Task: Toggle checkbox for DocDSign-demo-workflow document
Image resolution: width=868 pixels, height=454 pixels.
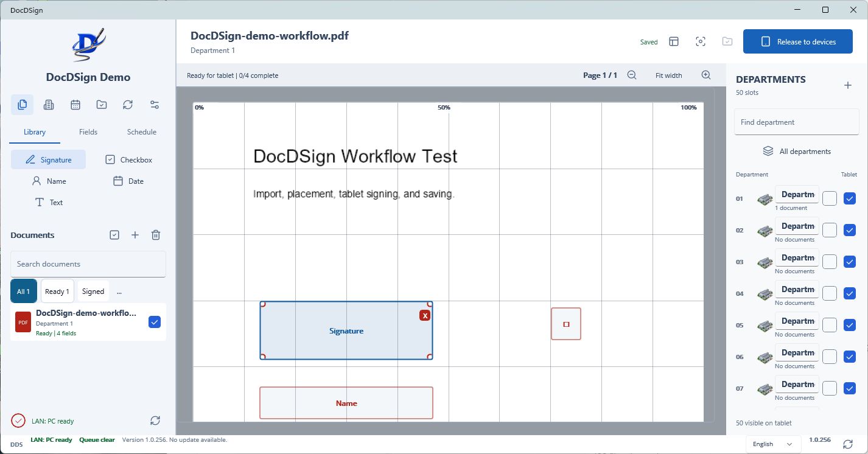Action: point(155,322)
